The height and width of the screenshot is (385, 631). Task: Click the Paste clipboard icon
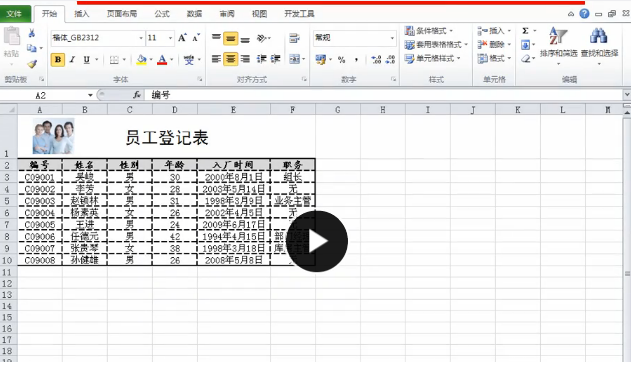coord(12,36)
